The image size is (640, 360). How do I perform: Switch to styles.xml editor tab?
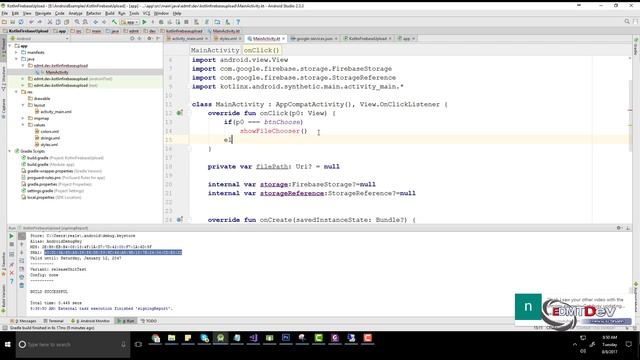pos(228,38)
